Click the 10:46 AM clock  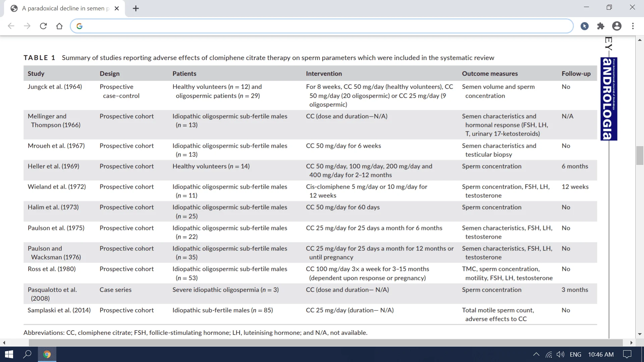[601, 354]
